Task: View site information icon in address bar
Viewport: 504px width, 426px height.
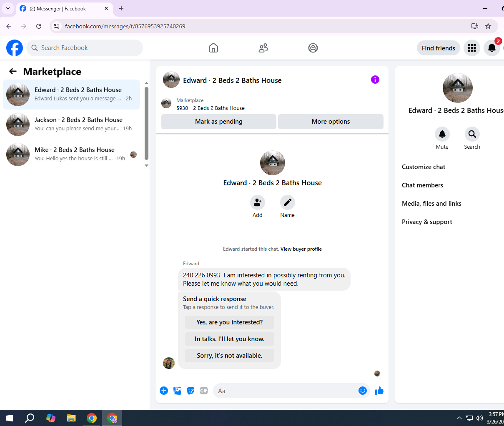Action: pos(57,26)
